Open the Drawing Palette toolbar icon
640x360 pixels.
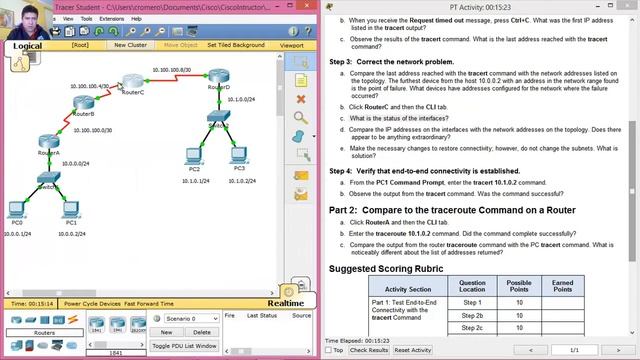coord(178,31)
